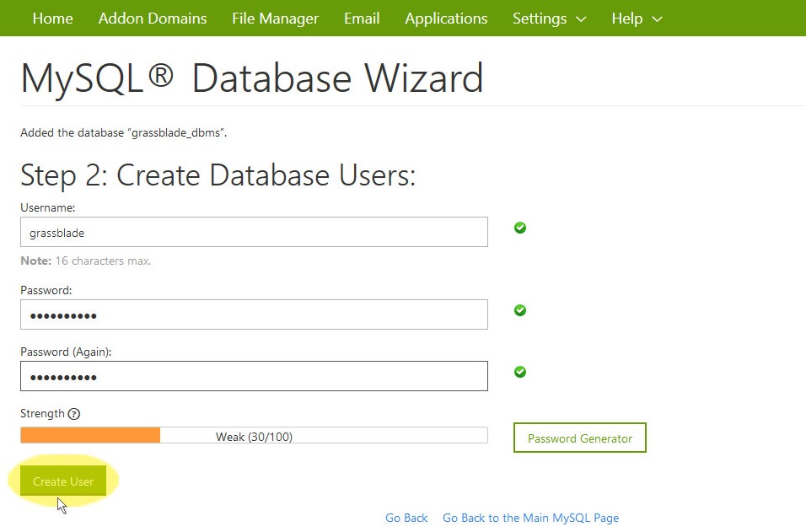Image resolution: width=806 pixels, height=532 pixels.
Task: Click the green checkmark beside Password field
Action: 519,310
